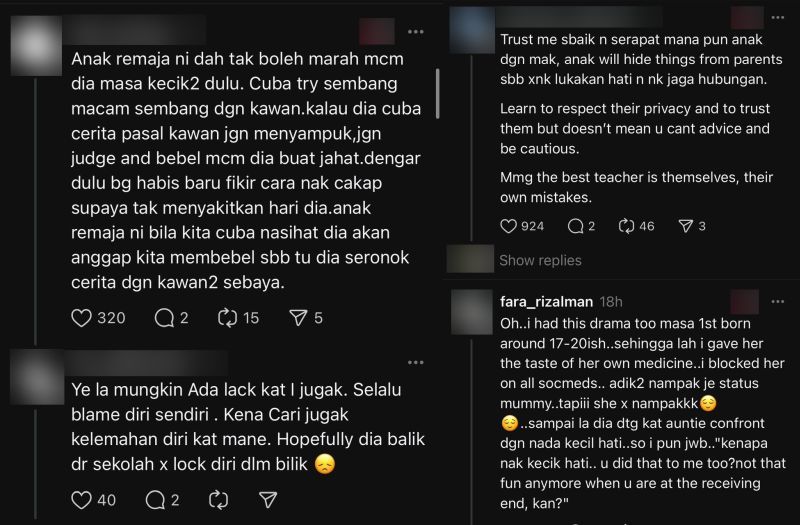800x525 pixels.
Task: Expand Show replies under 'Trust me' post
Action: click(540, 260)
